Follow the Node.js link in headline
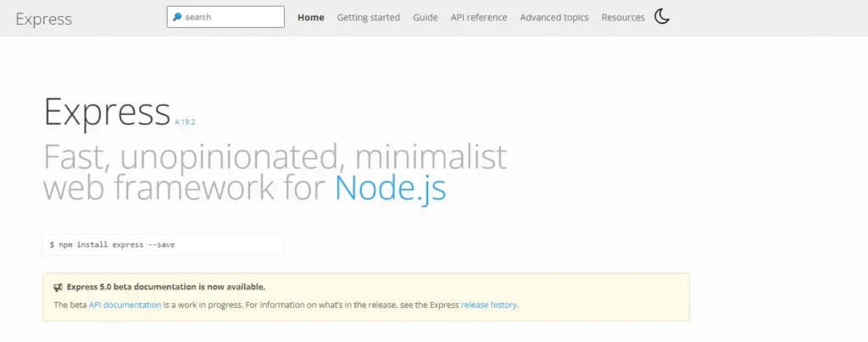This screenshot has width=868, height=342. 390,188
